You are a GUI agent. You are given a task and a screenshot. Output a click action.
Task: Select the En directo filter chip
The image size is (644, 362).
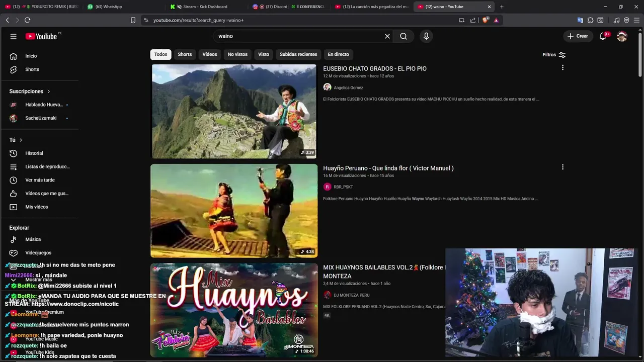(x=338, y=54)
